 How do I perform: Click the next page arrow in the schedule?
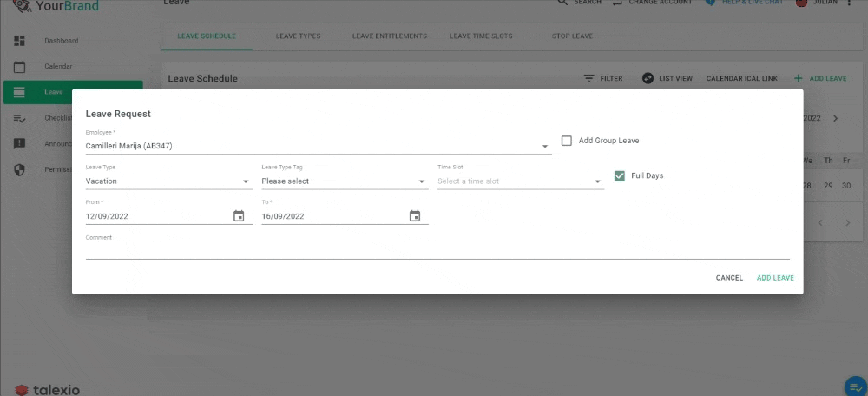coord(847,222)
